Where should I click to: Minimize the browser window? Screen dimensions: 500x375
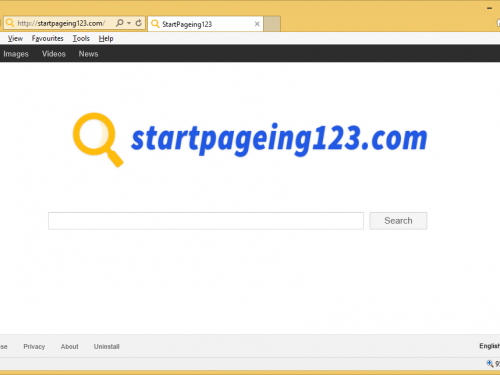point(489,8)
